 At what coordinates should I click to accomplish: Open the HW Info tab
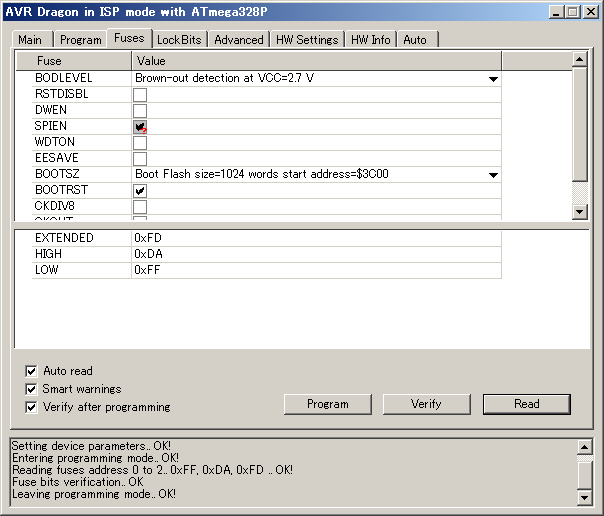click(371, 40)
